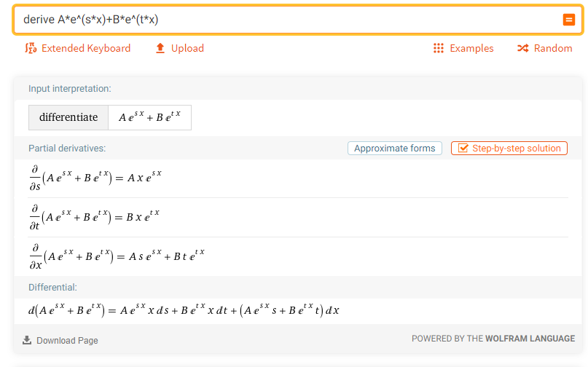Screen dimensions: 588x367
Task: Click the Input interpretation pod heading
Action: click(69, 88)
